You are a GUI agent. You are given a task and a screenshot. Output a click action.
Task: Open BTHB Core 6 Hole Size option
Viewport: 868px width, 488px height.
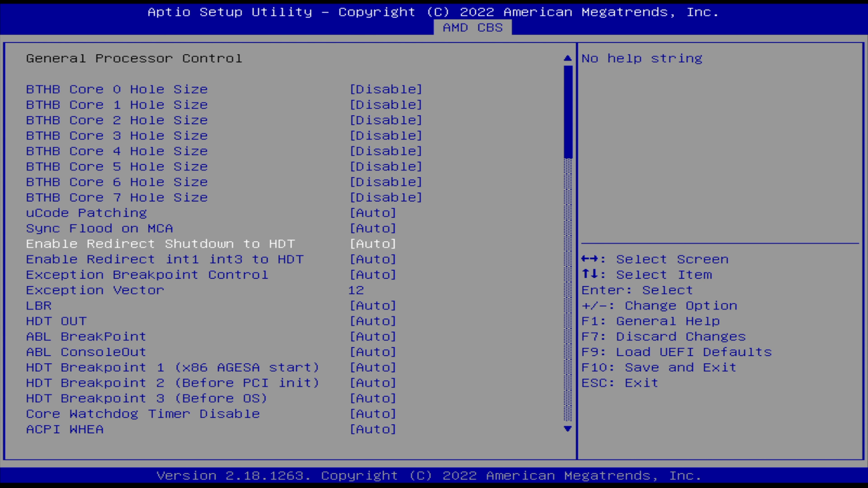pos(386,182)
